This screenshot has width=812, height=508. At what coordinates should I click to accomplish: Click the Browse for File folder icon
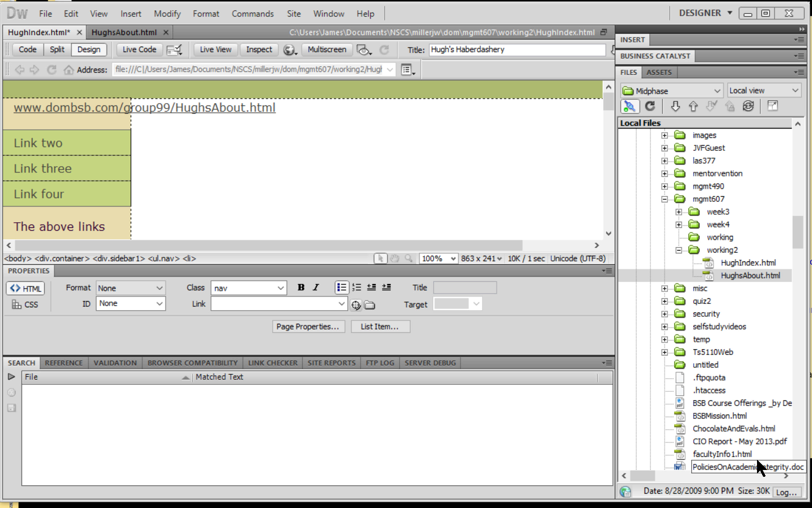pos(370,305)
